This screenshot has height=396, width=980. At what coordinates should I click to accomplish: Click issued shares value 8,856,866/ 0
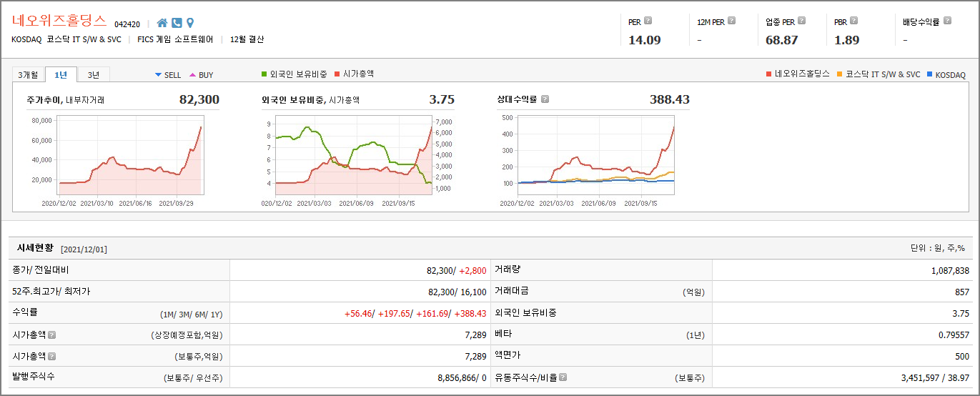tap(462, 377)
